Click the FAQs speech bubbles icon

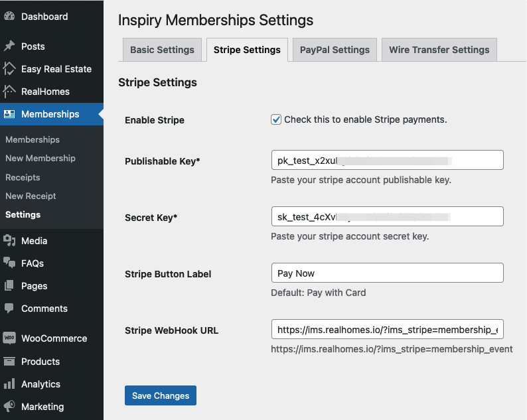[x=9, y=263]
